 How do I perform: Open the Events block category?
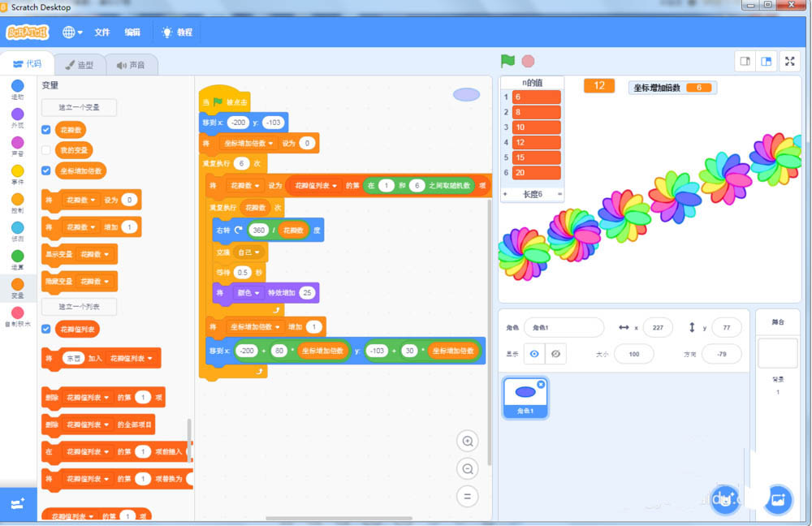coord(18,173)
